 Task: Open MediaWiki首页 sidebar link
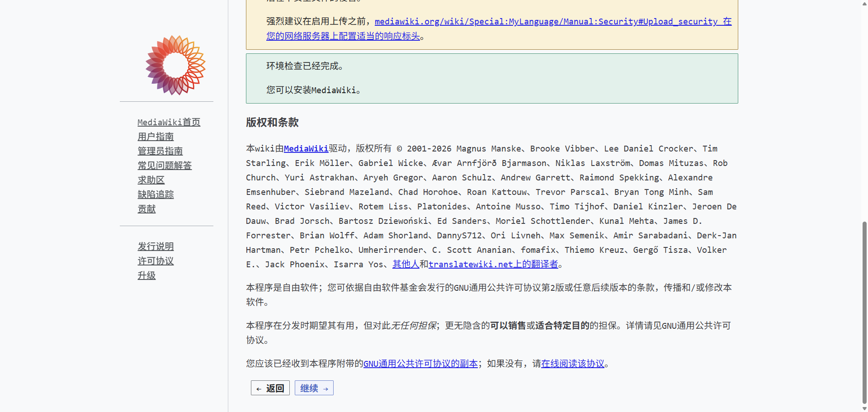pos(169,122)
